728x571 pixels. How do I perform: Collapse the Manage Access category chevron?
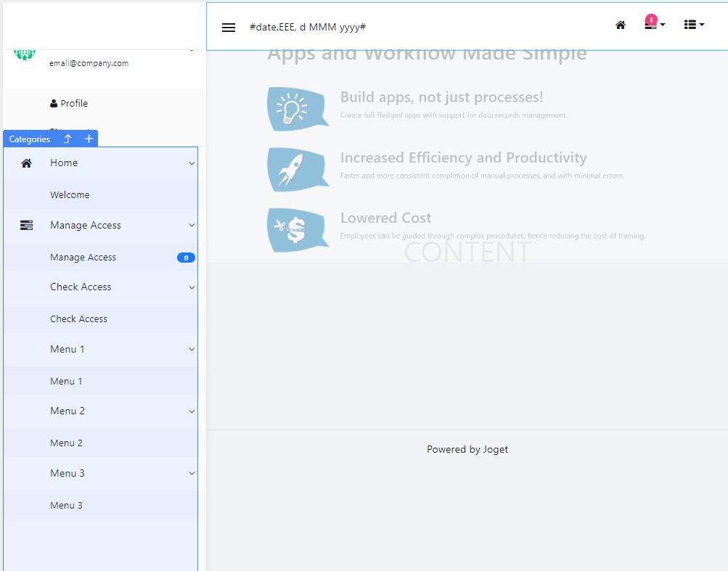pyautogui.click(x=192, y=225)
